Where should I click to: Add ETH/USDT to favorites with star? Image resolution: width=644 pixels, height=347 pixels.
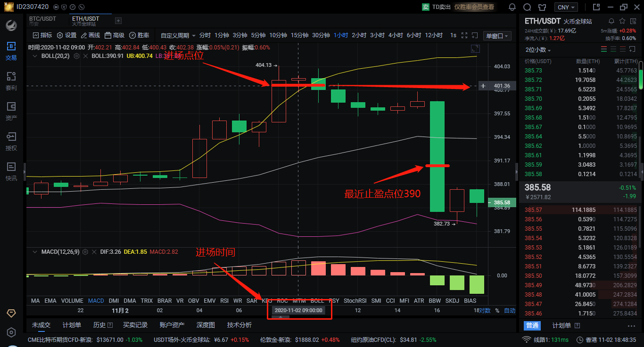[622, 21]
